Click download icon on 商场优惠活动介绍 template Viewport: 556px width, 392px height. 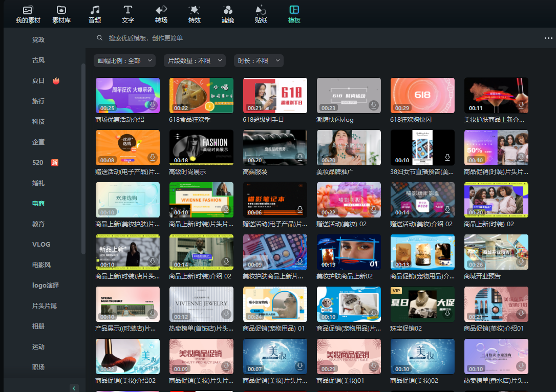pyautogui.click(x=152, y=105)
